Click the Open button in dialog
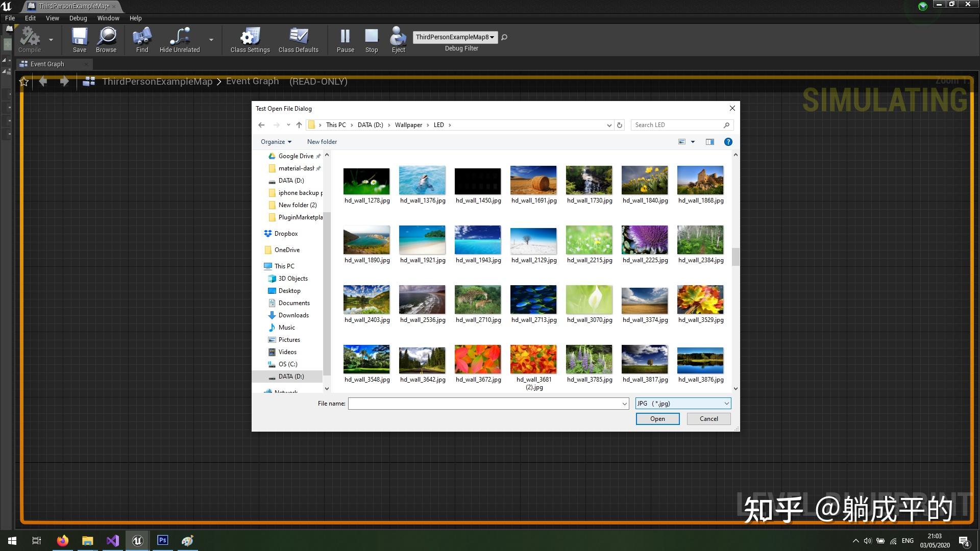 [657, 419]
